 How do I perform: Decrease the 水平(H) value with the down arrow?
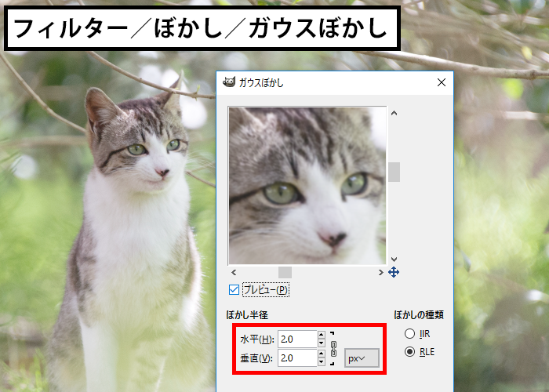point(322,343)
